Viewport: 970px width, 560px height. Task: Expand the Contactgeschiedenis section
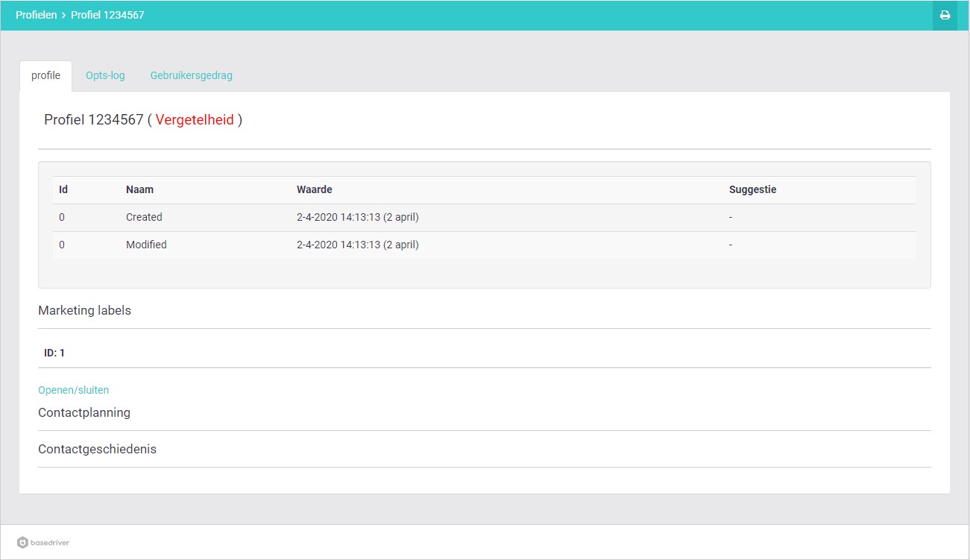pos(98,450)
